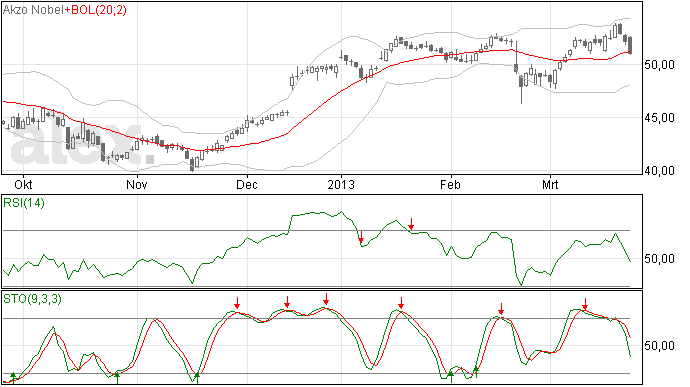Click the Akzo Nobel chart title
Image resolution: width=690 pixels, height=387 pixels.
point(33,10)
